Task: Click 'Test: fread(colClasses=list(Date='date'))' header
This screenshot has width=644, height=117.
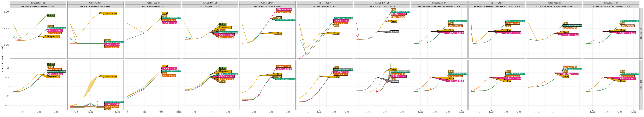Action: [496, 6]
